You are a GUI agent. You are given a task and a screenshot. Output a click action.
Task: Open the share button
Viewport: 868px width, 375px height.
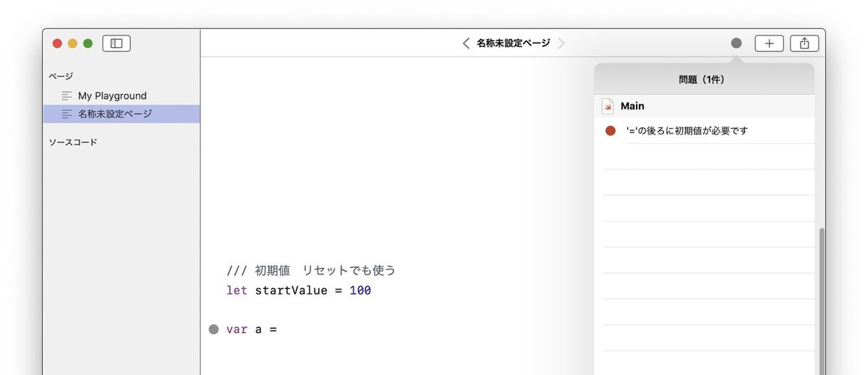[804, 43]
